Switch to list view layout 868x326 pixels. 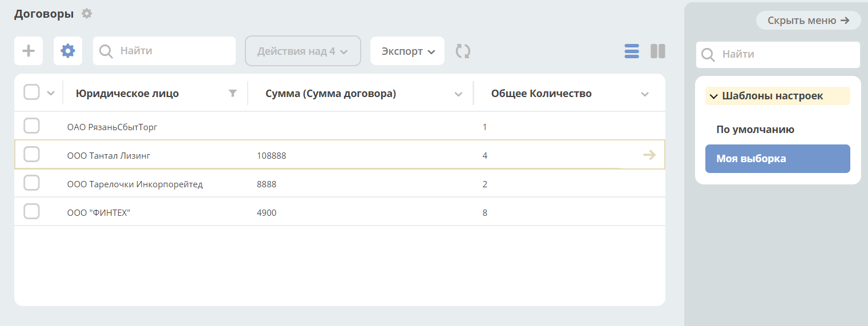coord(632,51)
